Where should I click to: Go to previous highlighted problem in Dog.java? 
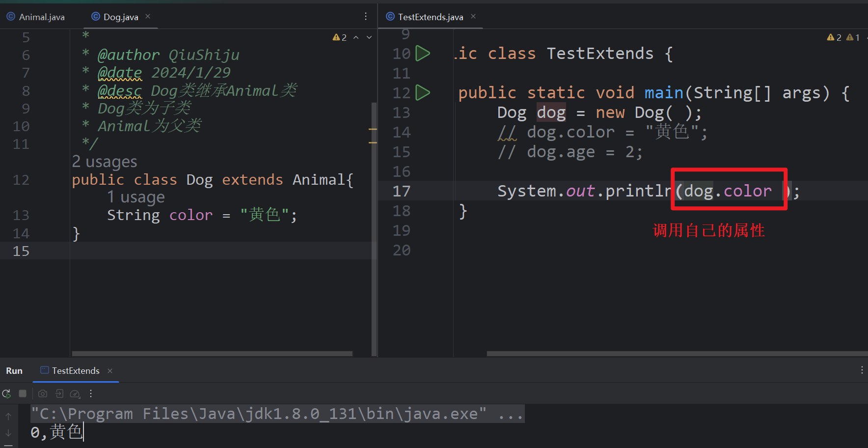tap(356, 37)
